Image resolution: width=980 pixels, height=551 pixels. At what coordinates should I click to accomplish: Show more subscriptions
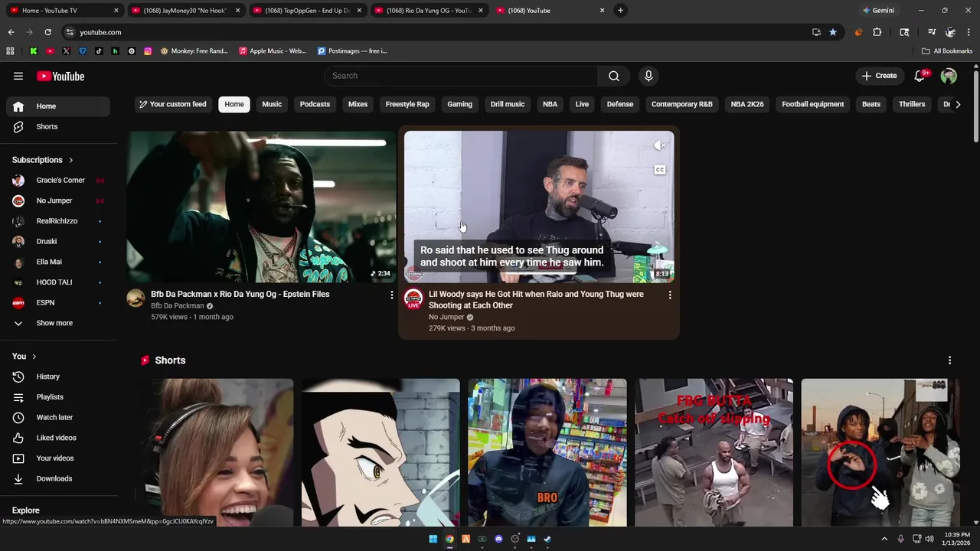click(58, 323)
